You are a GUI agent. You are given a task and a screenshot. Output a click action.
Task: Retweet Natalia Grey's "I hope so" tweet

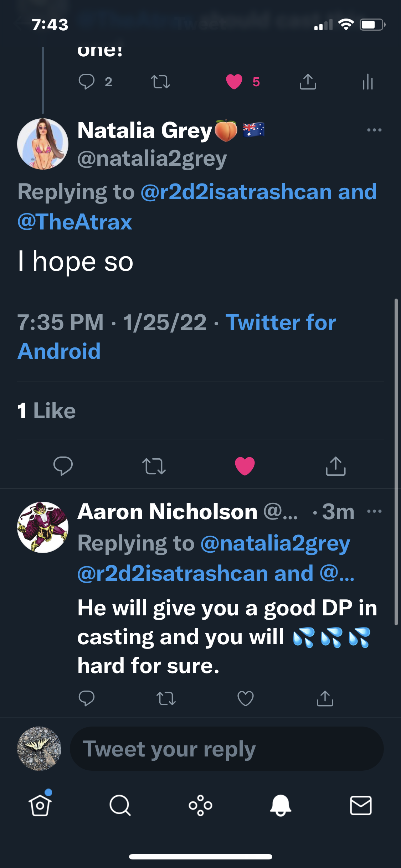(154, 466)
